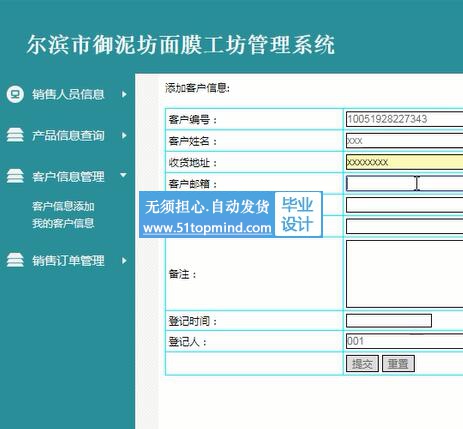Image resolution: width=463 pixels, height=429 pixels.
Task: Focus the 客户编号 input field
Action: tap(404, 119)
